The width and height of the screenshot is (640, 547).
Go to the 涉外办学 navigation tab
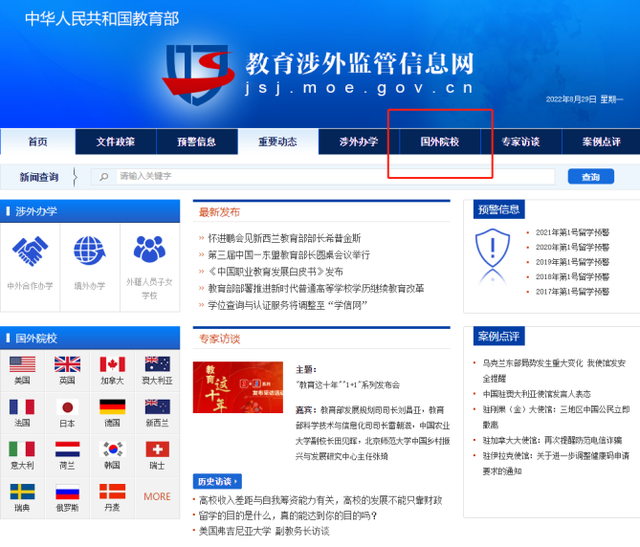click(359, 142)
